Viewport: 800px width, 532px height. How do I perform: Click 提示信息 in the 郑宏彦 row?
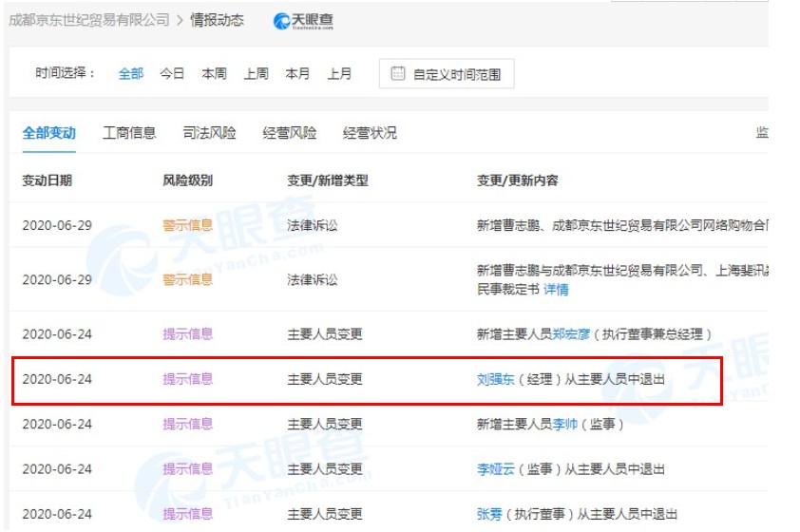click(x=187, y=334)
